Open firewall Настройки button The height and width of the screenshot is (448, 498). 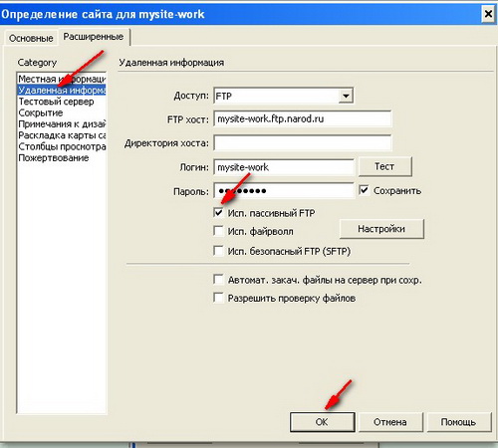(x=381, y=229)
